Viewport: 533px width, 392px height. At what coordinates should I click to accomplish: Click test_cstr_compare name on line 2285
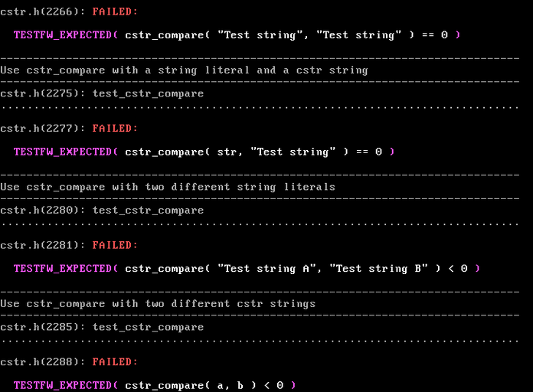(x=148, y=328)
